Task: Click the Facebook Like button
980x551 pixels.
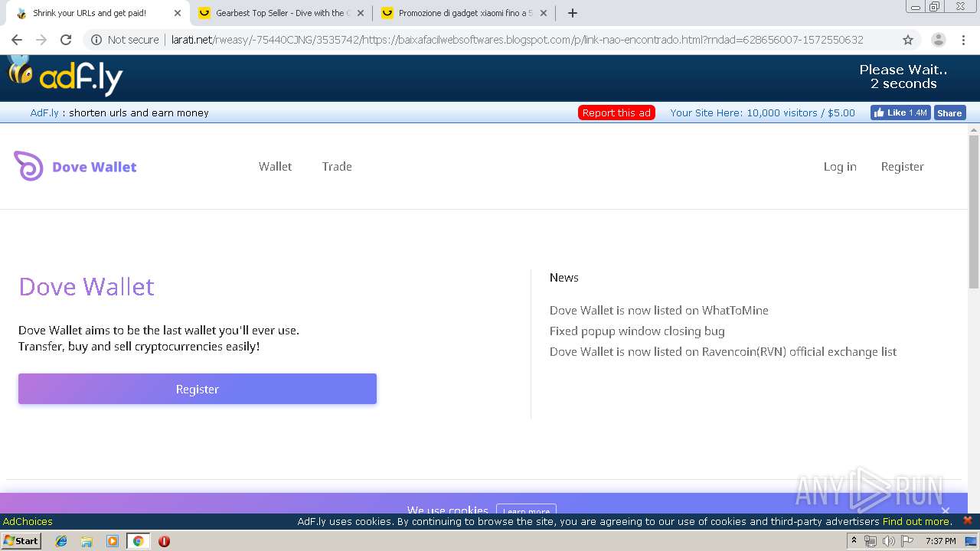Action: [x=900, y=112]
